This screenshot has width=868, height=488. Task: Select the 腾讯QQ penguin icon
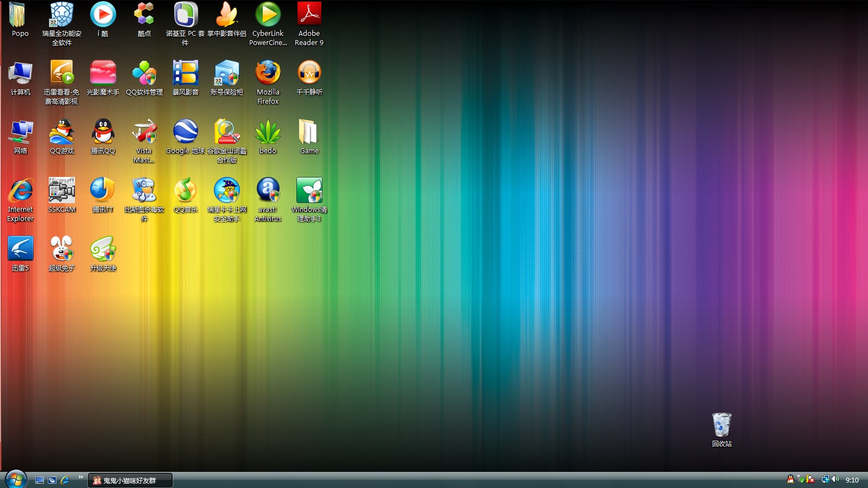pos(103,137)
